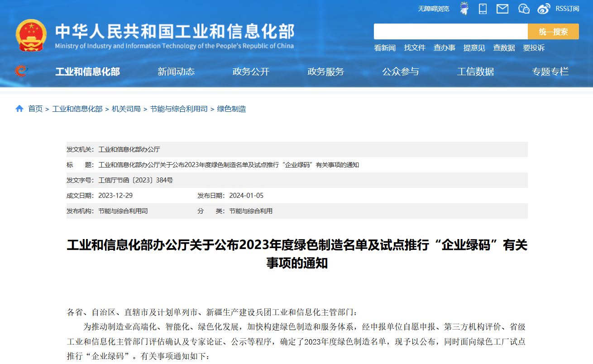The width and height of the screenshot is (593, 364).
Task: Navigate to 节能与综合利用司 breadcrumb link
Action: coord(179,109)
